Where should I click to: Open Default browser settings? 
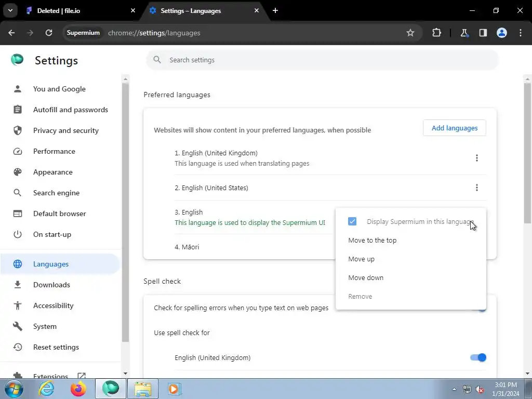[59, 214]
